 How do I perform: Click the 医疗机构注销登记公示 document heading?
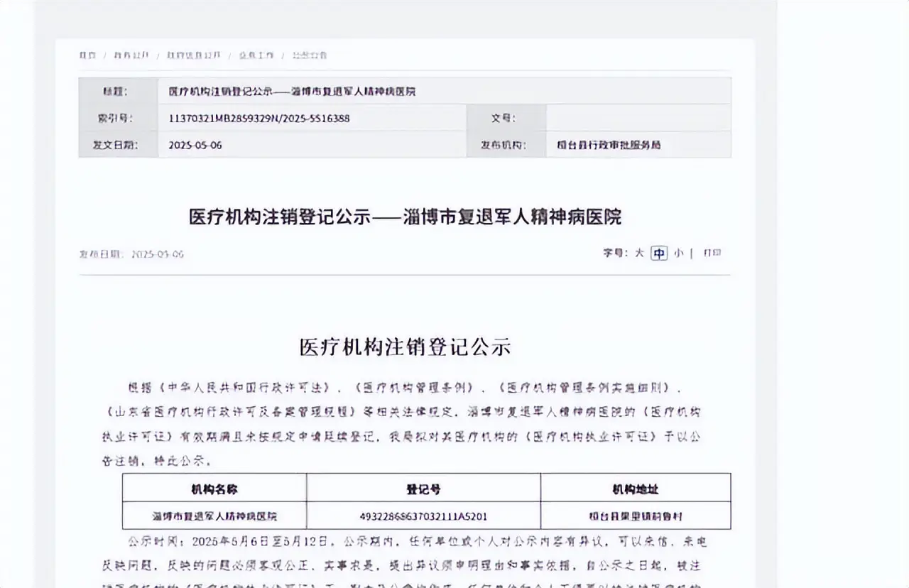pos(405,347)
